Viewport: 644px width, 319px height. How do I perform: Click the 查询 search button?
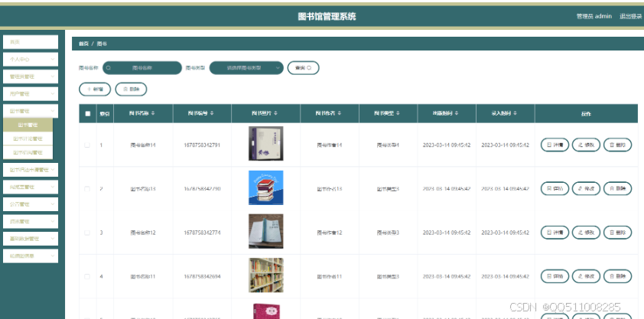[x=303, y=68]
